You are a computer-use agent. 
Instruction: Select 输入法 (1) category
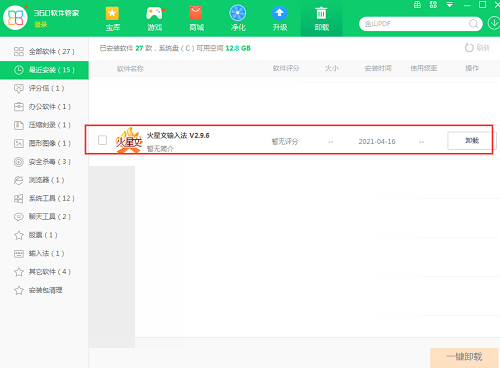[44, 253]
